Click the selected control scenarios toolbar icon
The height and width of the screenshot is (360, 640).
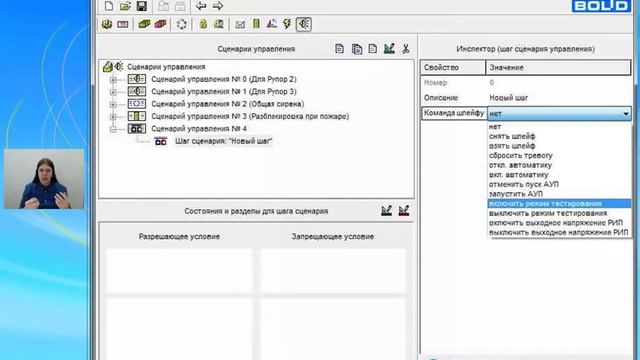click(x=304, y=24)
